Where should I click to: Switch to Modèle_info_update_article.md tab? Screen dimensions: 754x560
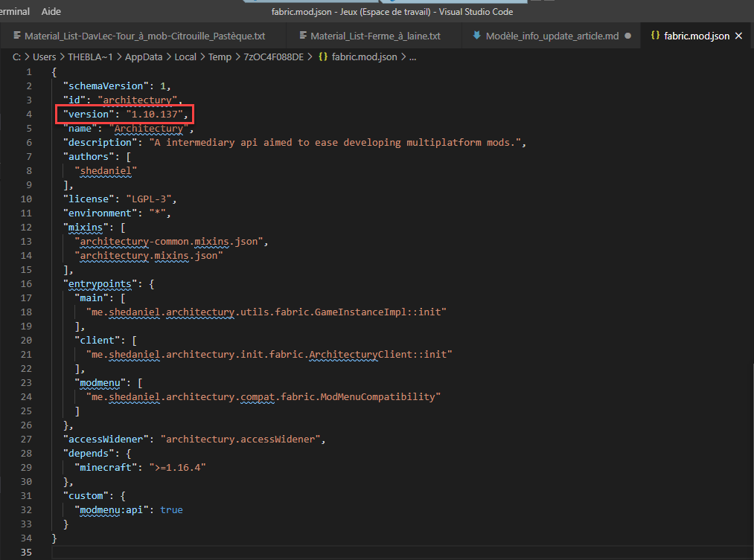[552, 36]
